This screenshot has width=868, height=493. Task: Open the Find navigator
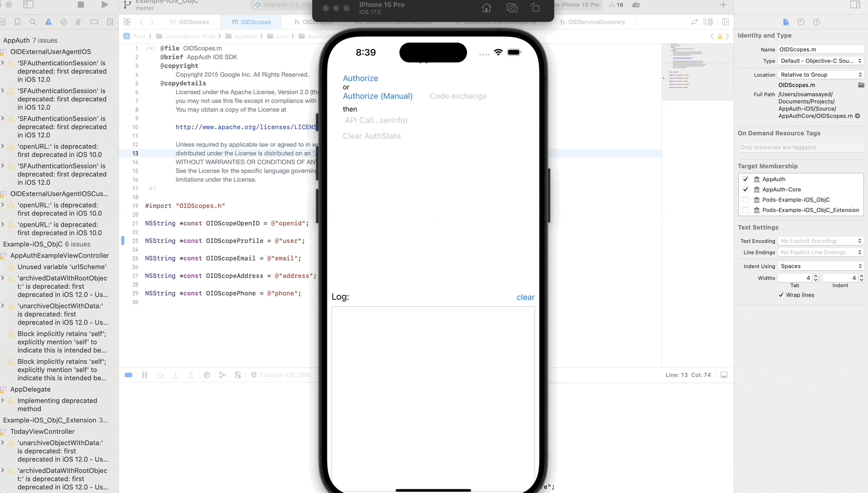coord(32,22)
